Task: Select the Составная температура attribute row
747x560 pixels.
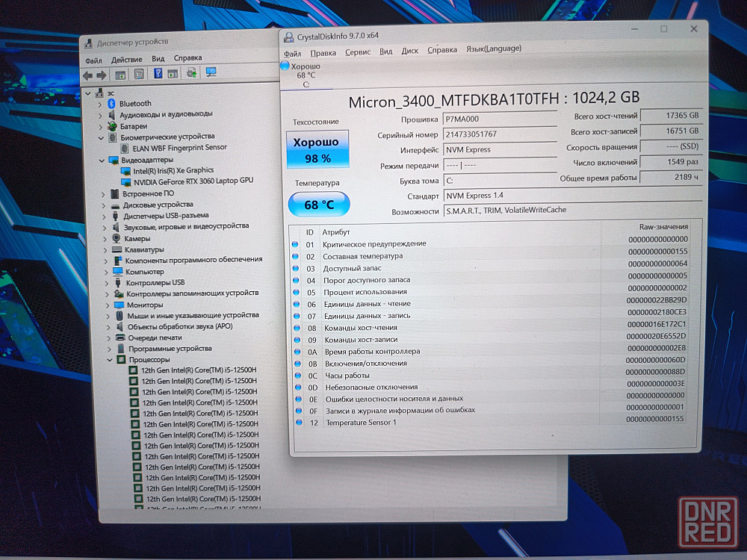Action: [x=491, y=255]
